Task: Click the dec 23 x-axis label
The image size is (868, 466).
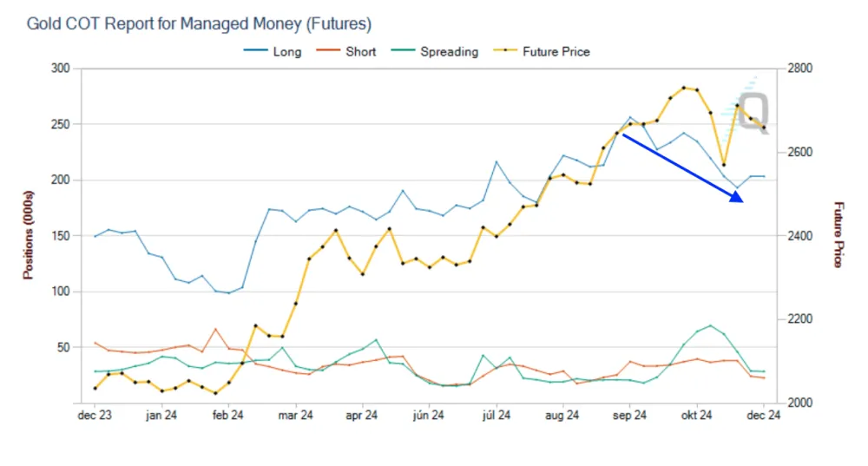Action: (95, 417)
